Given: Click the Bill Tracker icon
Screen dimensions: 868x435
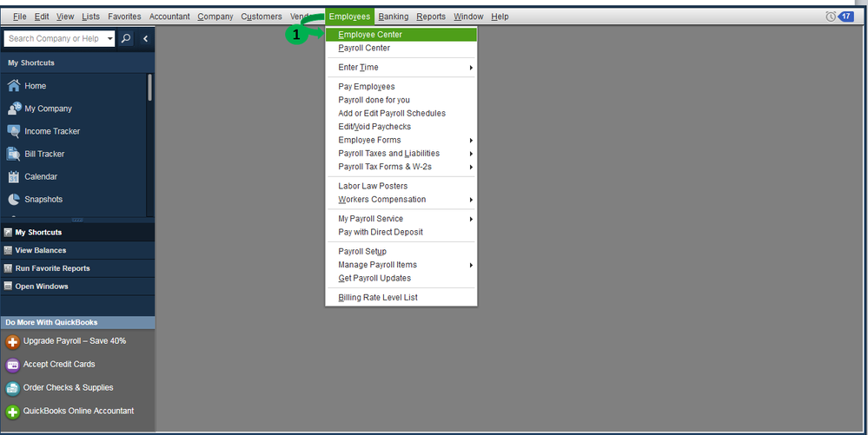Looking at the screenshot, I should pos(14,154).
